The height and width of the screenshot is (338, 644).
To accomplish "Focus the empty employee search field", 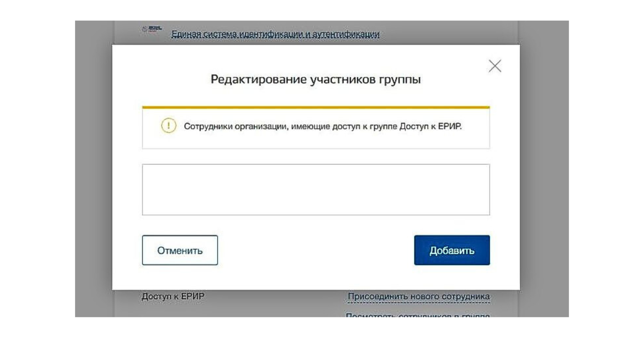I will pyautogui.click(x=316, y=189).
